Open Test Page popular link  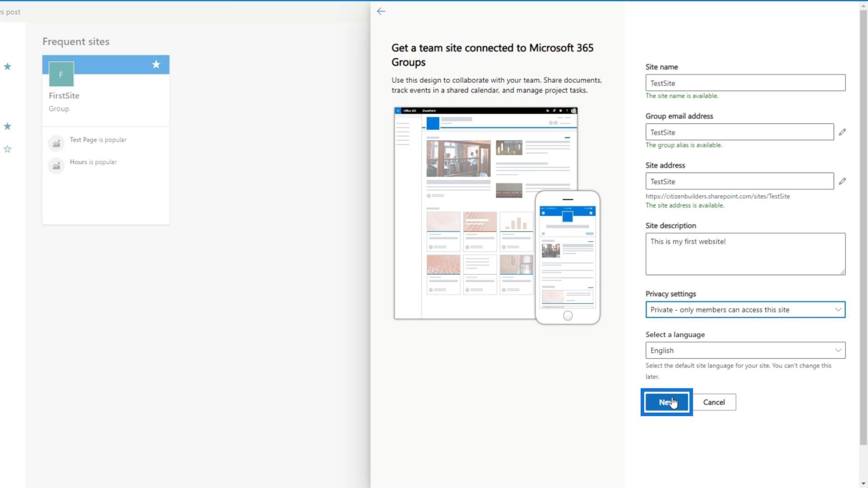tap(98, 140)
